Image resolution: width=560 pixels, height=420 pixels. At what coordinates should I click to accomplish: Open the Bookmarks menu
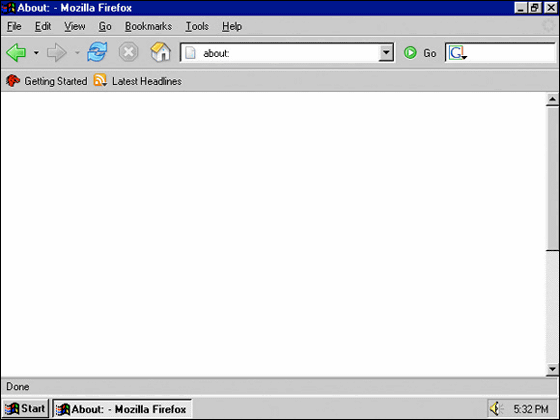pos(148,26)
